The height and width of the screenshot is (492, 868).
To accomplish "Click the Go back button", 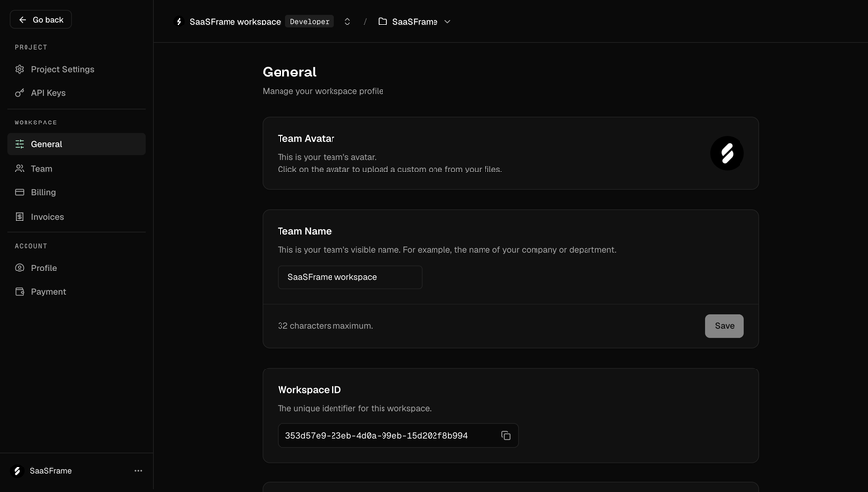I will click(x=40, y=20).
